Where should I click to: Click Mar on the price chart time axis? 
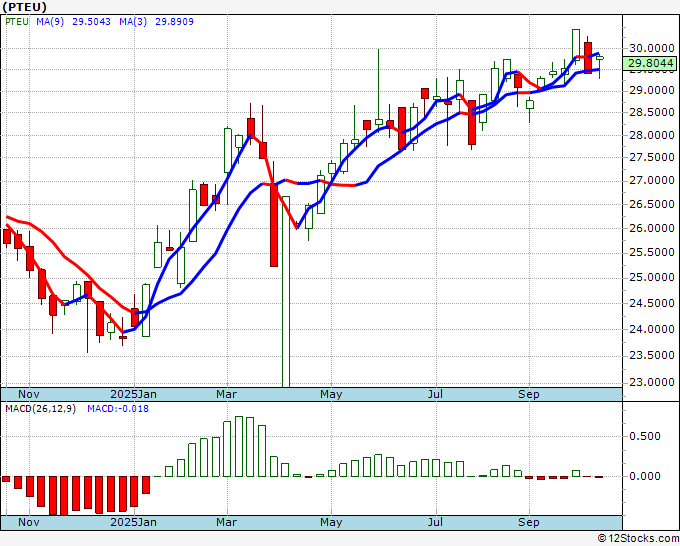pyautogui.click(x=227, y=394)
